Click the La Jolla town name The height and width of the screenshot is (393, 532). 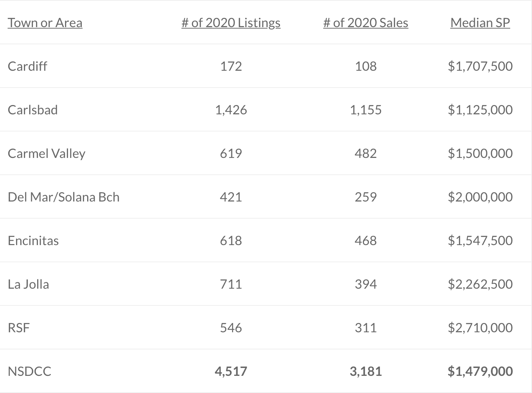[x=28, y=284]
